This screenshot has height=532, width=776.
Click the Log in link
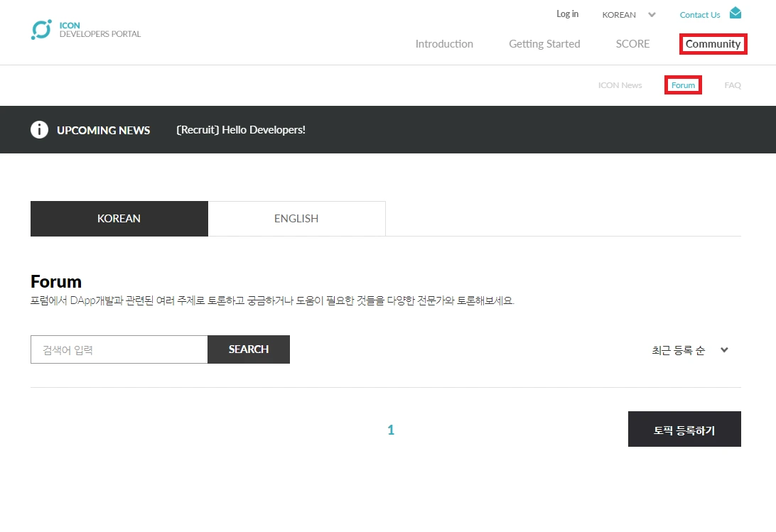click(x=567, y=14)
